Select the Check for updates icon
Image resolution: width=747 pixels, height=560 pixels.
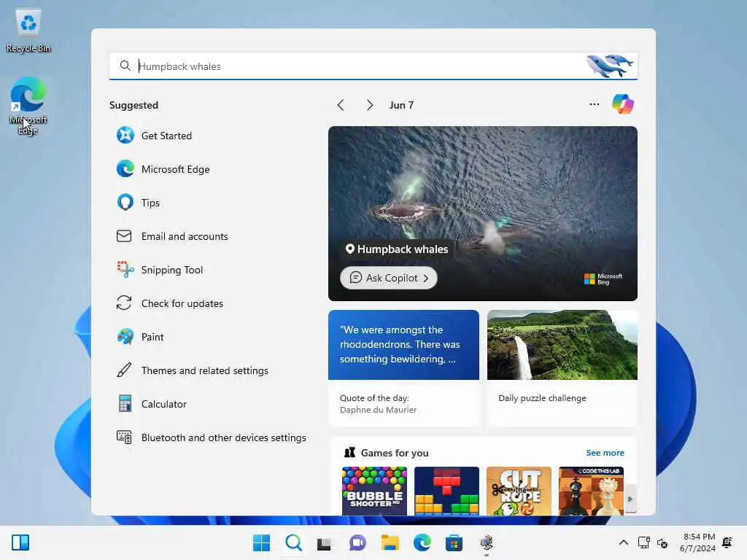point(124,303)
